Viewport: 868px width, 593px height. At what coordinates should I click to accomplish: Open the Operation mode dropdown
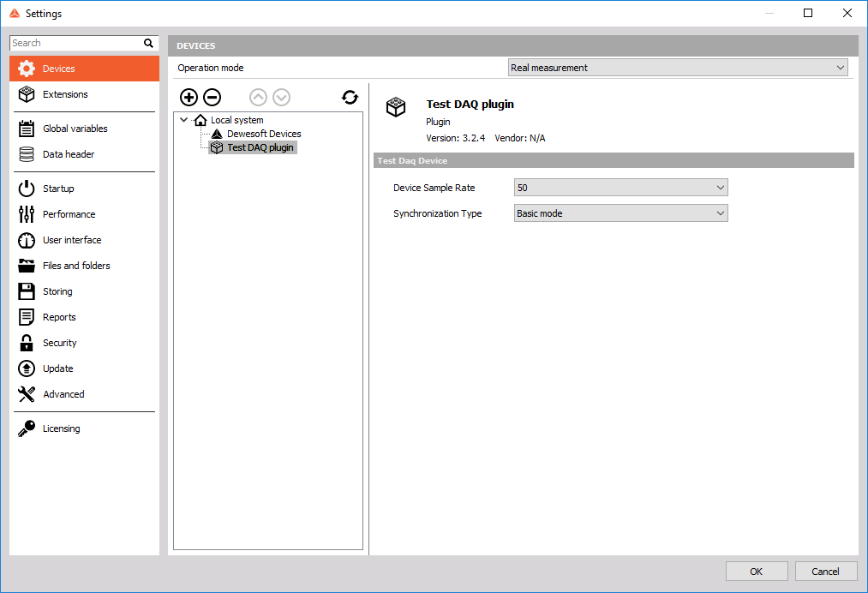coord(678,68)
